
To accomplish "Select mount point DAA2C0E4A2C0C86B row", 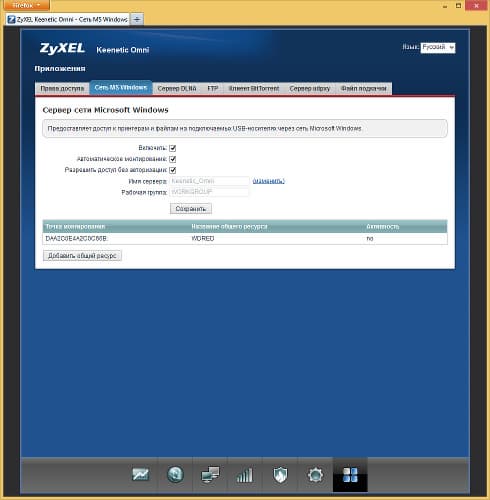I will [245, 239].
